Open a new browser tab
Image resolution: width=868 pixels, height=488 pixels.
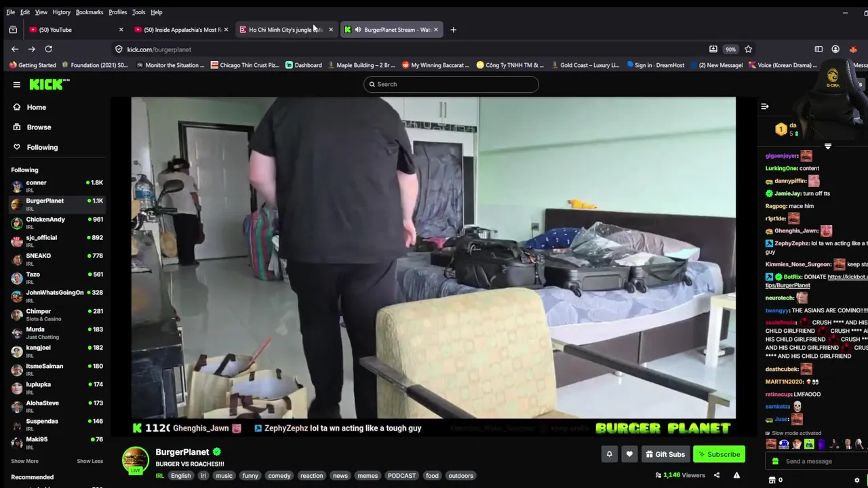coord(453,29)
